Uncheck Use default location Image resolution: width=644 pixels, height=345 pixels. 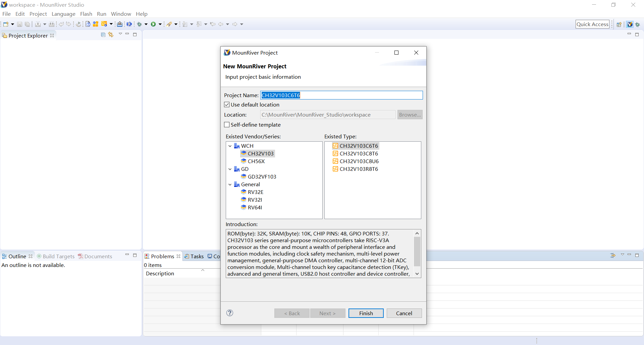point(227,104)
